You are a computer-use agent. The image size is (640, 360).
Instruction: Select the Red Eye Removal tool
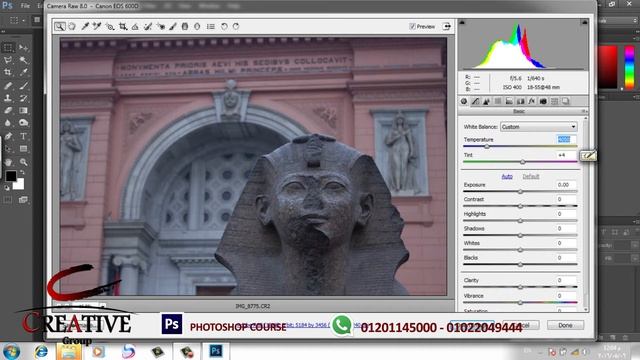pos(161,27)
